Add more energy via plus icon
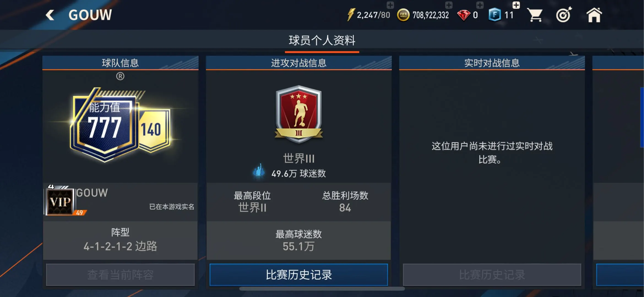This screenshot has width=644, height=297. coord(390,5)
